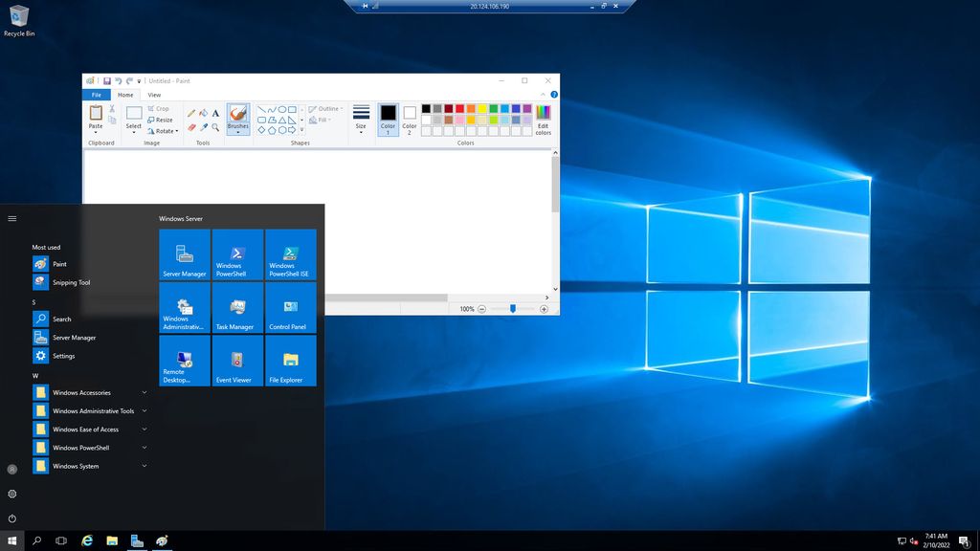Toggle Color 2 as active color

(408, 118)
